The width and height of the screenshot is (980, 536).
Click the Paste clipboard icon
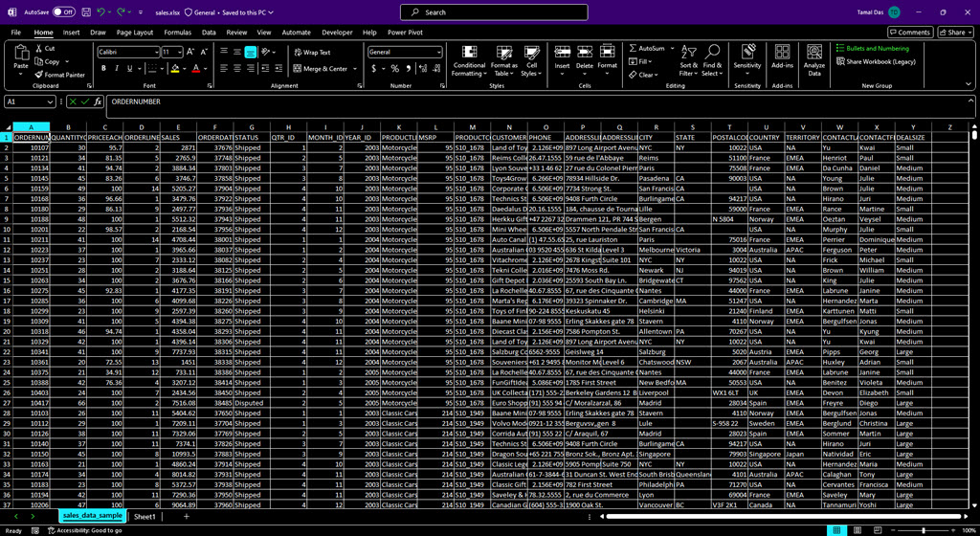pos(21,54)
